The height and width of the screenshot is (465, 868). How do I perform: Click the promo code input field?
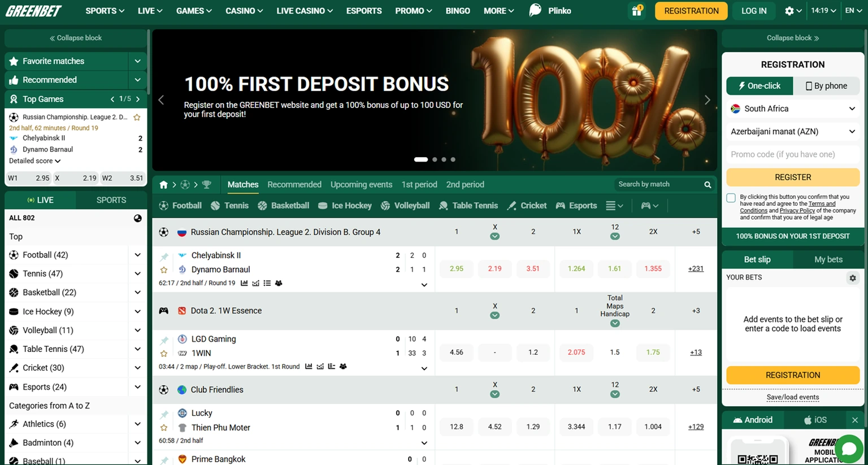793,155
